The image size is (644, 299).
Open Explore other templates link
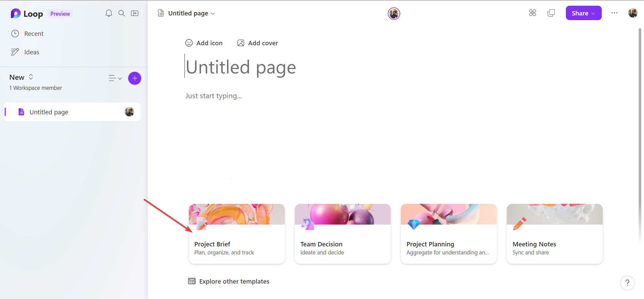point(229,282)
